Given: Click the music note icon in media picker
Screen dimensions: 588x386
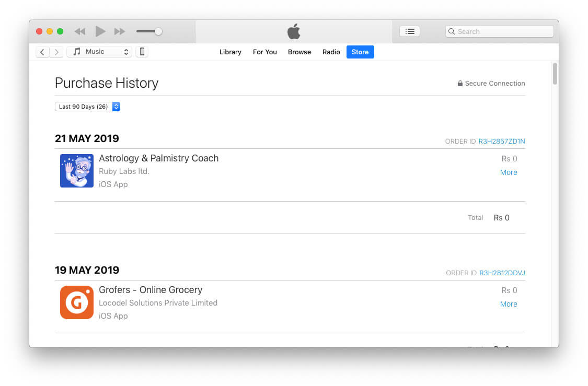Looking at the screenshot, I should coord(77,51).
